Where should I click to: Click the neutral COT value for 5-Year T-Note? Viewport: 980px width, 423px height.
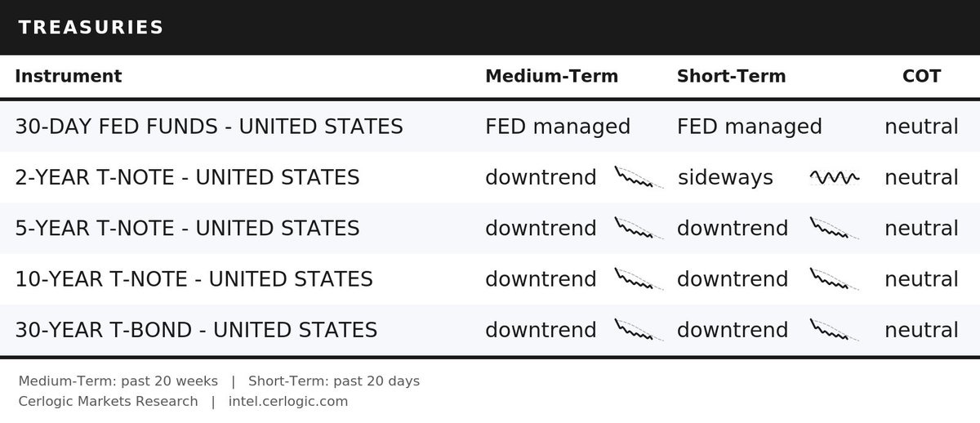tap(921, 228)
